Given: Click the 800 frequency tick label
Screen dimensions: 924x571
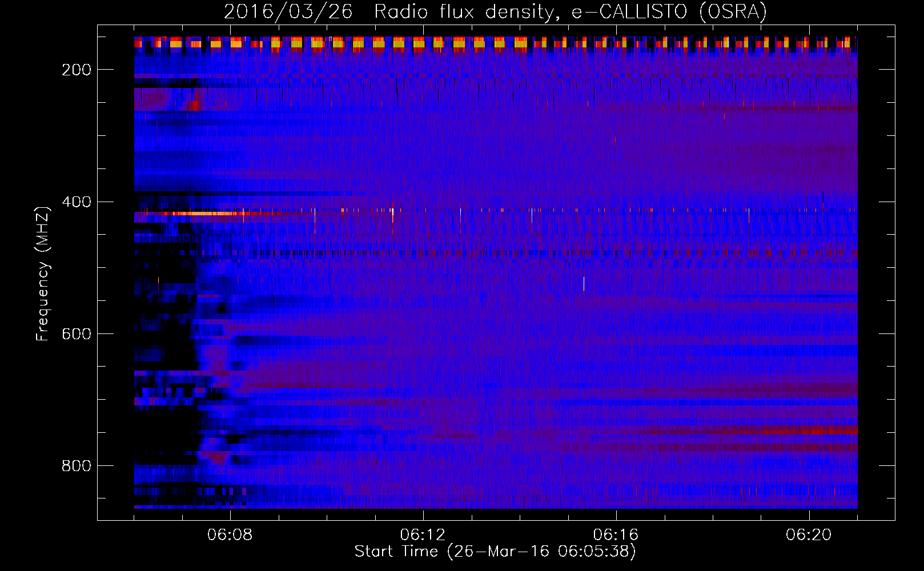Looking at the screenshot, I should click(77, 466).
